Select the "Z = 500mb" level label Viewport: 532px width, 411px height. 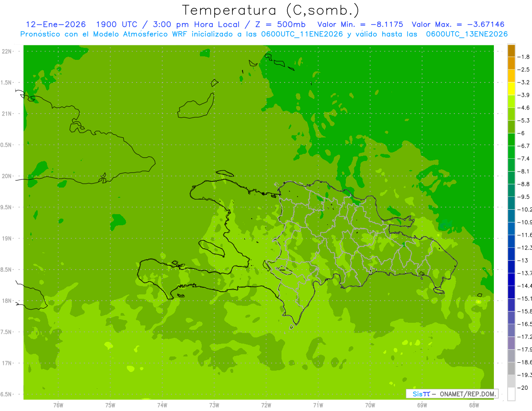coord(281,24)
